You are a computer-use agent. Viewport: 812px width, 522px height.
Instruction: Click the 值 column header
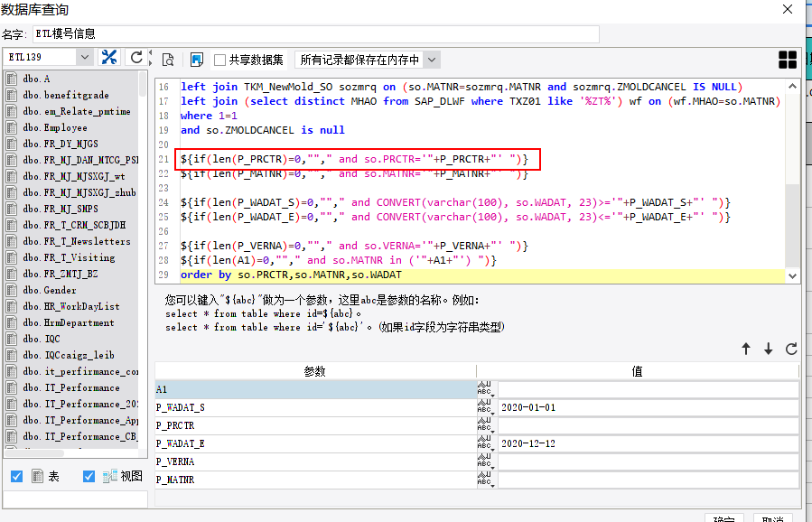[x=637, y=371]
